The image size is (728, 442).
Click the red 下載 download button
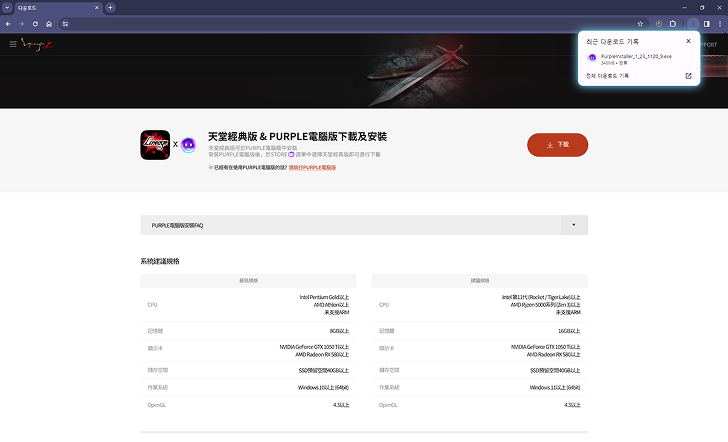click(x=557, y=144)
